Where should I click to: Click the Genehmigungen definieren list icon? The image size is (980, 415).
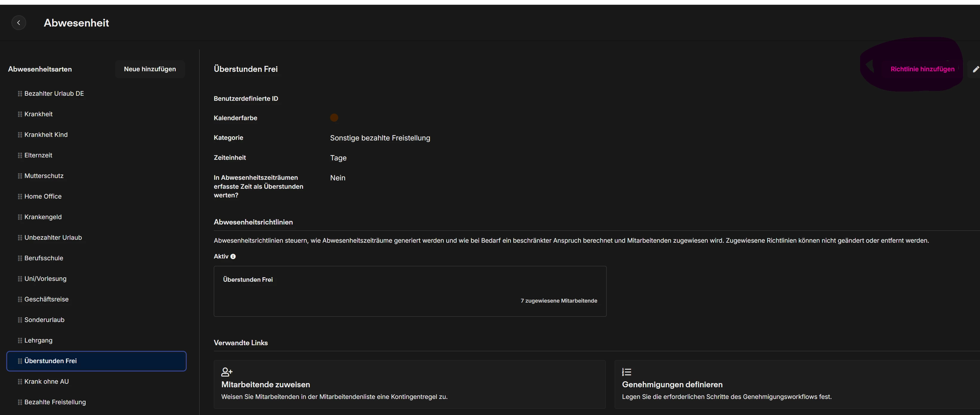point(627,372)
